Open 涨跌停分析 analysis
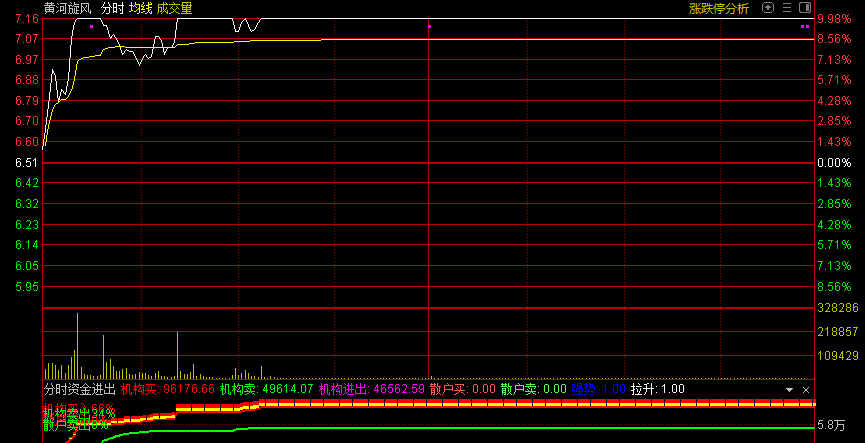The width and height of the screenshot is (865, 443). tap(718, 8)
